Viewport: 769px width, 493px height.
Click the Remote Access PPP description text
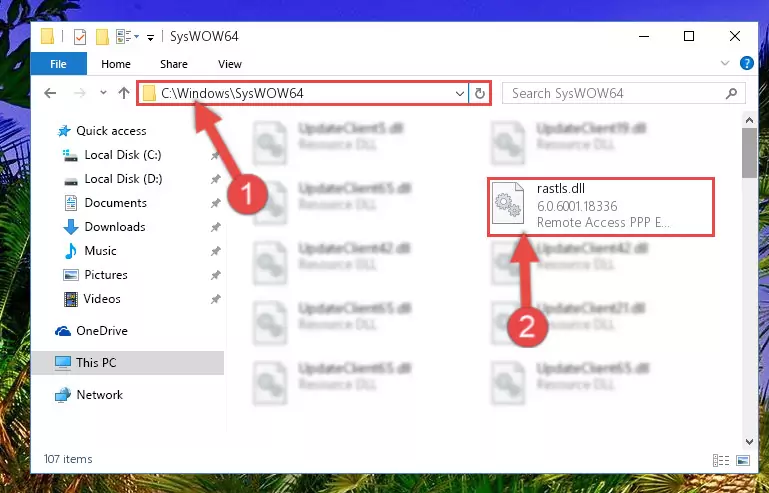(x=603, y=223)
